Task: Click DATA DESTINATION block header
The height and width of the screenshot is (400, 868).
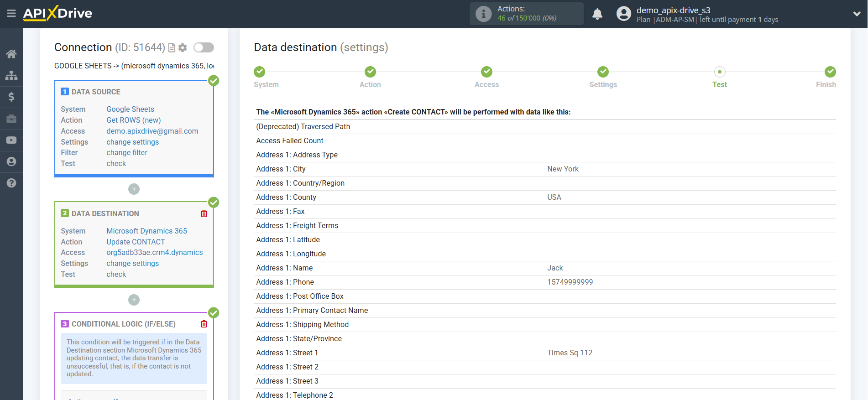Action: point(105,213)
